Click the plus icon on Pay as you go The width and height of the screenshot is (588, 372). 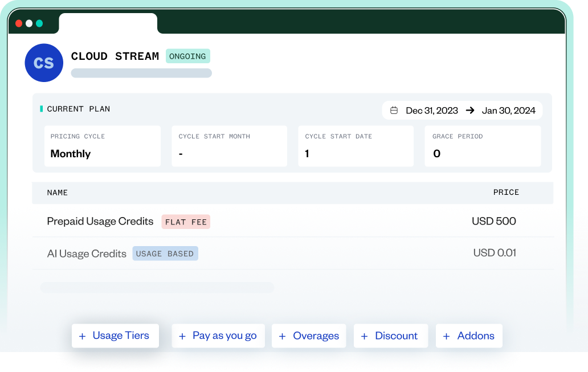pyautogui.click(x=182, y=336)
